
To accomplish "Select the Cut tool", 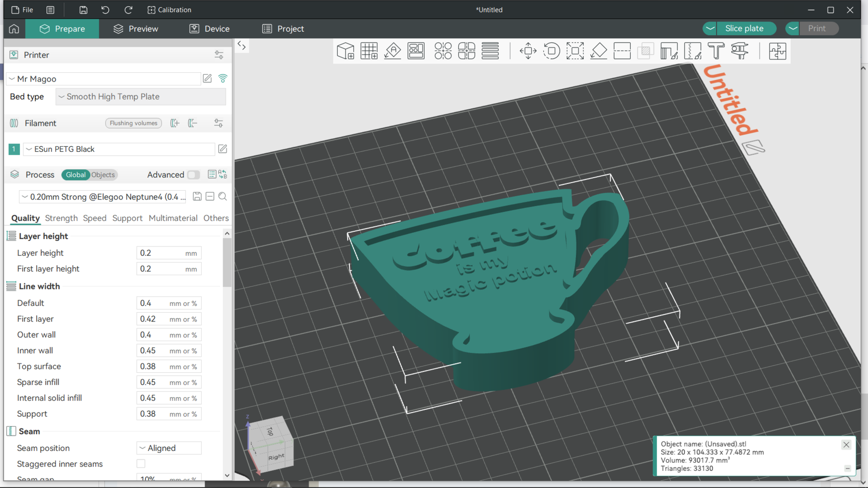I will point(622,51).
